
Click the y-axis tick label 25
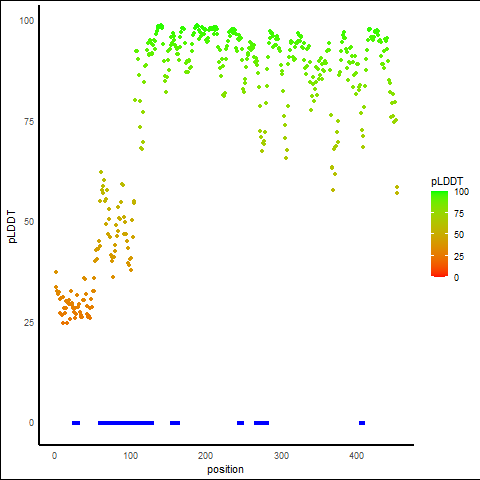(x=29, y=323)
